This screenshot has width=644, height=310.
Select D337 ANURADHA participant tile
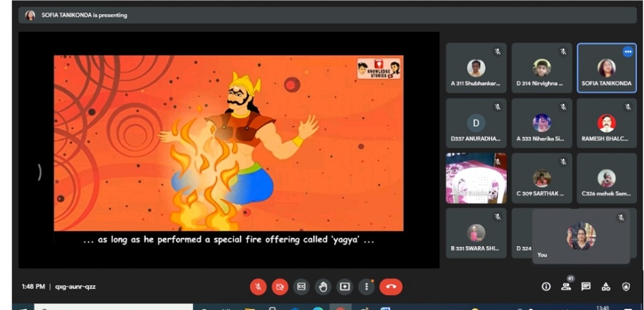coord(476,123)
